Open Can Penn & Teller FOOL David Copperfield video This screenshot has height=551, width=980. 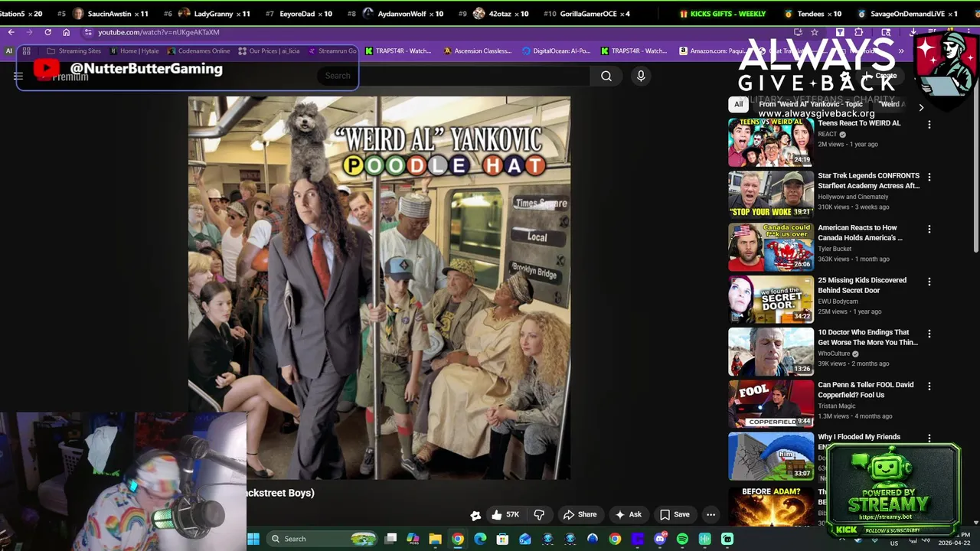(x=865, y=390)
